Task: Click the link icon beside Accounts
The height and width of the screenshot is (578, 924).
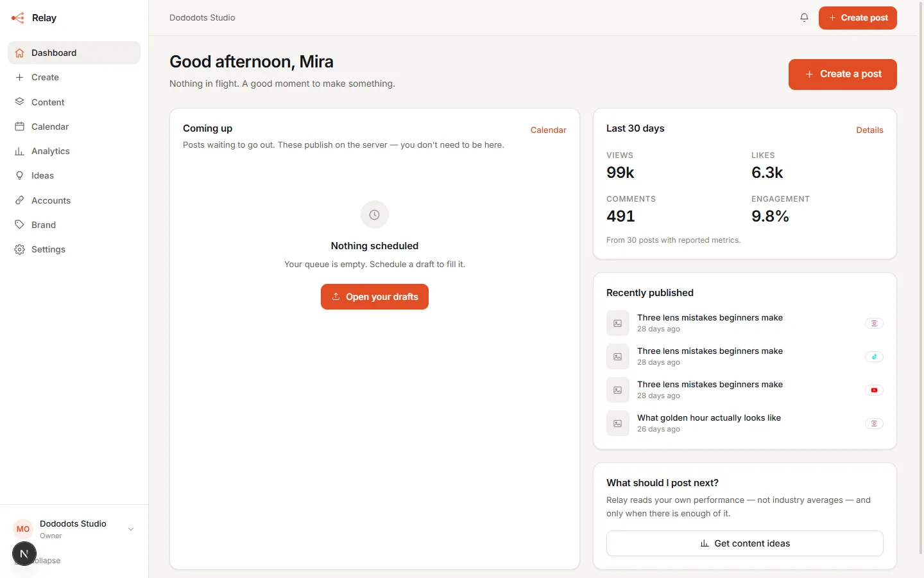Action: [20, 200]
